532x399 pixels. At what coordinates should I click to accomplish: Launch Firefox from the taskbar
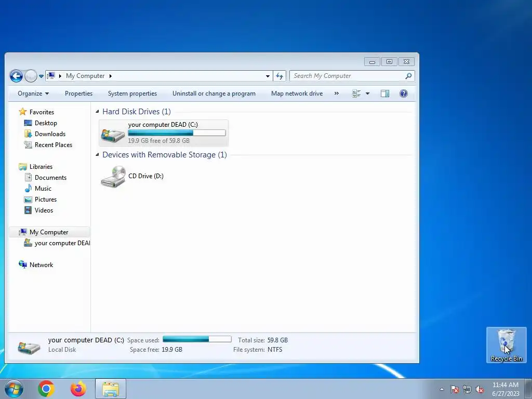pos(78,389)
